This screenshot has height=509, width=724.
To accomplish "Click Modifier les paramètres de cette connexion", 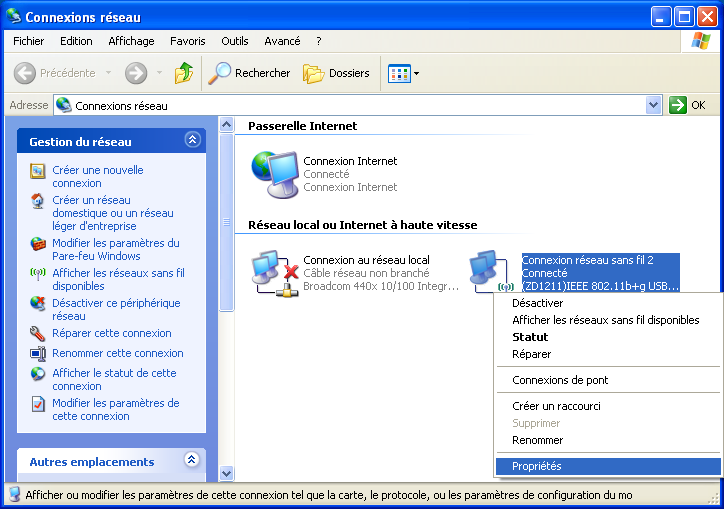I will click(x=115, y=409).
